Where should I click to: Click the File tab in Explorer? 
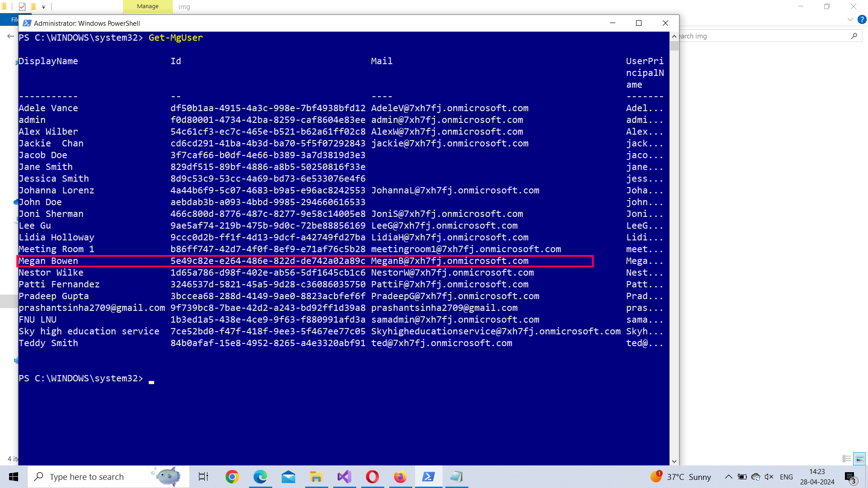point(14,19)
